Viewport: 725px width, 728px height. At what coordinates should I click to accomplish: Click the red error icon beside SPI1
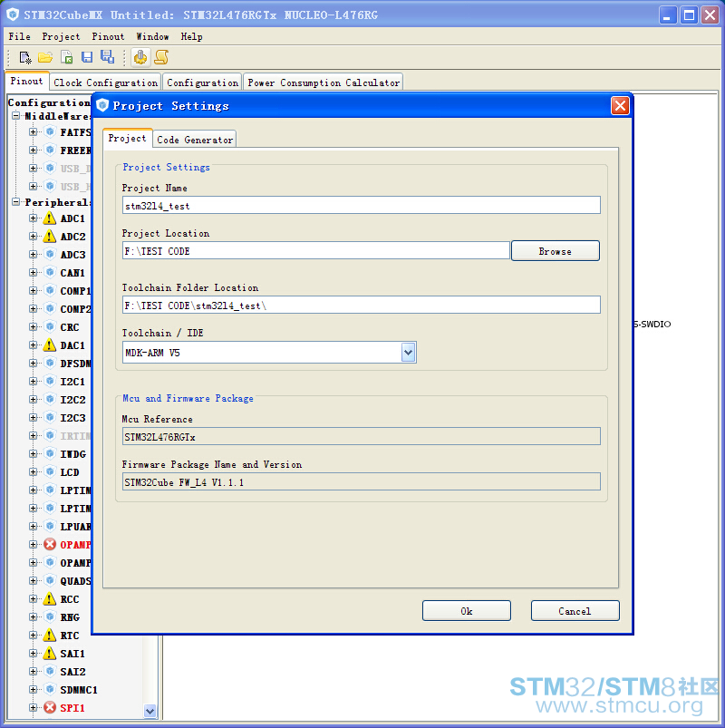[50, 707]
